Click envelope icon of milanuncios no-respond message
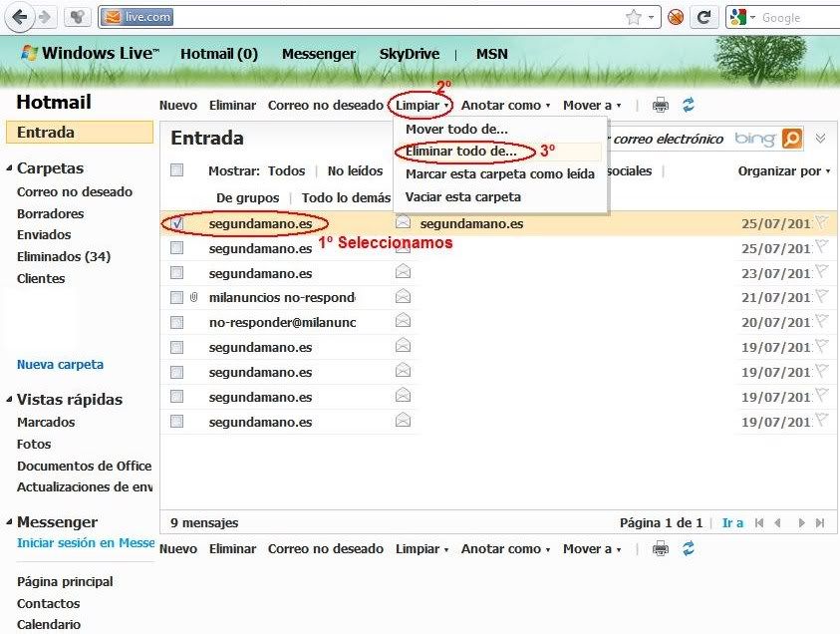The width and height of the screenshot is (840, 634). point(403,295)
